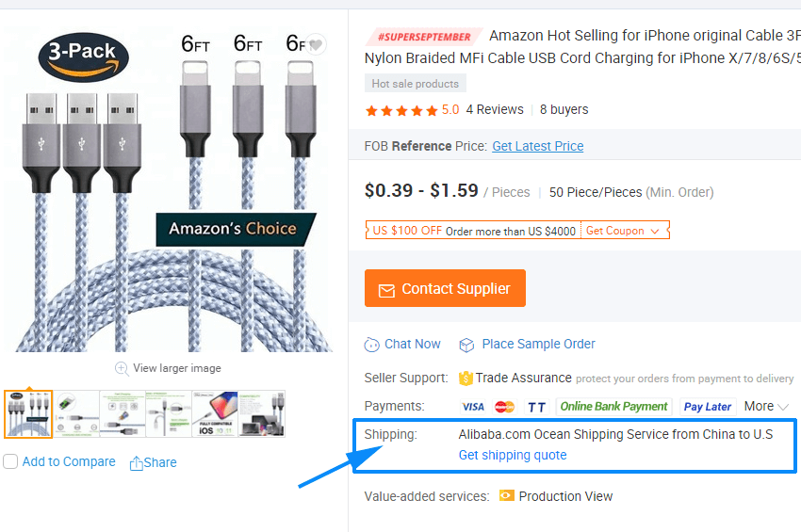This screenshot has height=532, width=801.
Task: Click the Pay Later payment badge
Action: pyautogui.click(x=708, y=407)
